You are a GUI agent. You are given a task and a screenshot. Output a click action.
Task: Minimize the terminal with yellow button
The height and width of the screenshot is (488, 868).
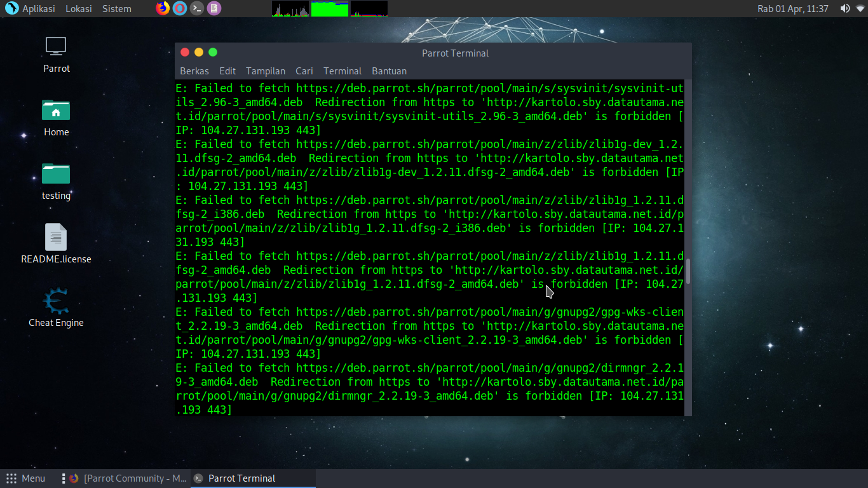pos(199,53)
